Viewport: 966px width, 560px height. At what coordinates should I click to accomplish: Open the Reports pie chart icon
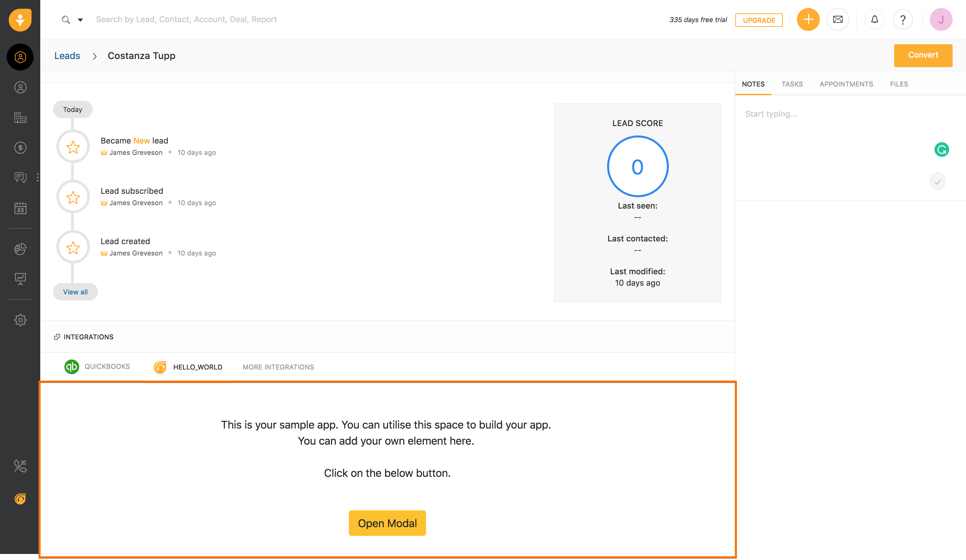20,249
